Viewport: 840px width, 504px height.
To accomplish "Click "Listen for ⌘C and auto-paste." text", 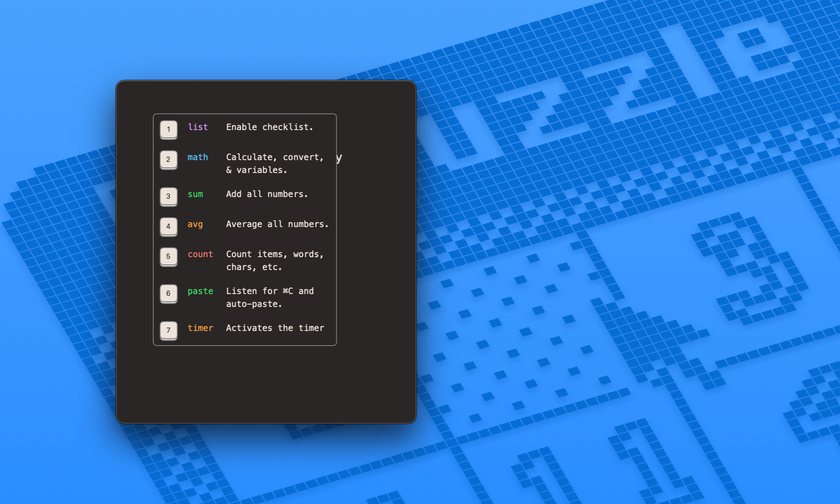I will 270,297.
